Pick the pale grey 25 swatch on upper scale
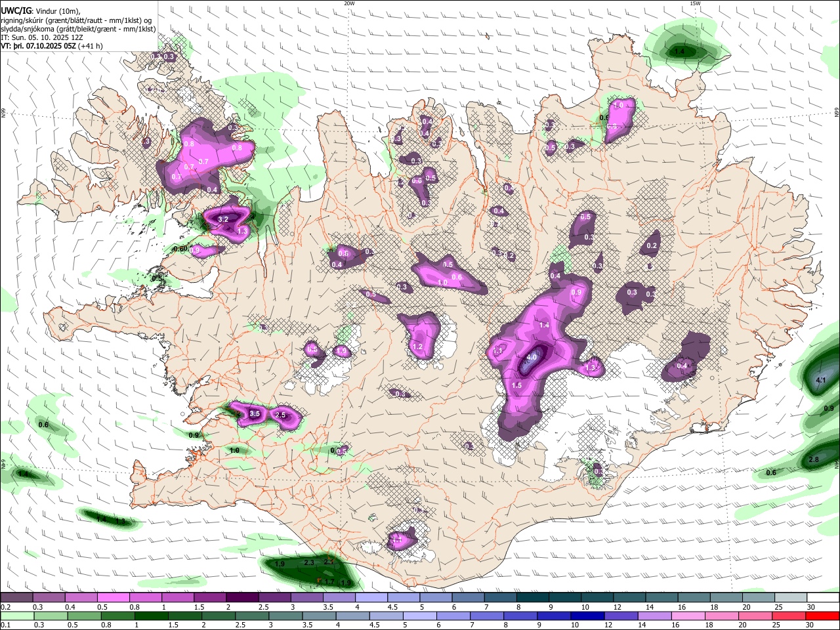Viewport: 840px width, 630px height. 791,597
